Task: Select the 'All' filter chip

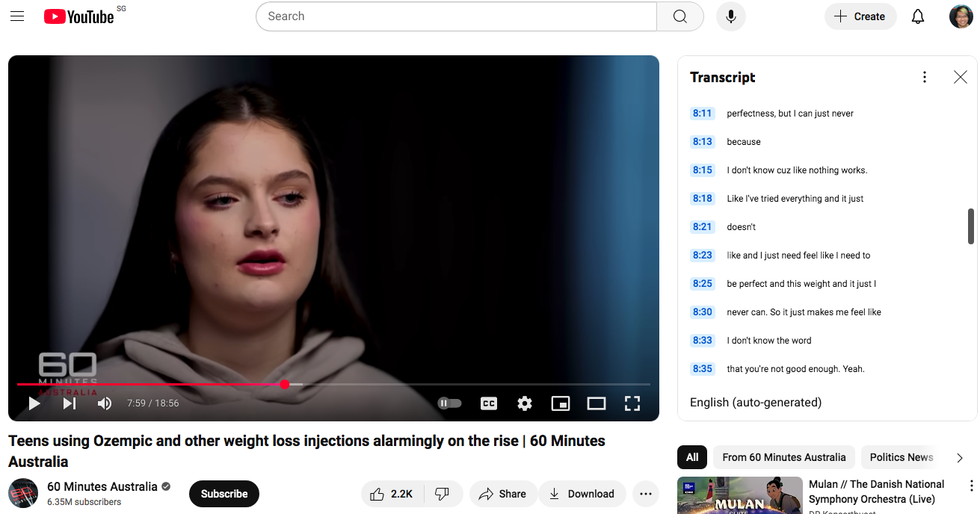Action: tap(692, 457)
